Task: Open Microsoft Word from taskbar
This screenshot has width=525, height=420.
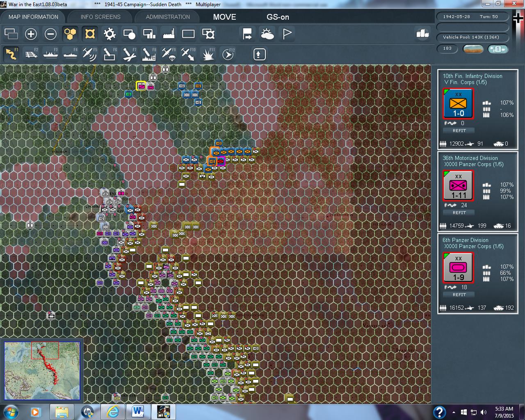Action: pos(138,412)
